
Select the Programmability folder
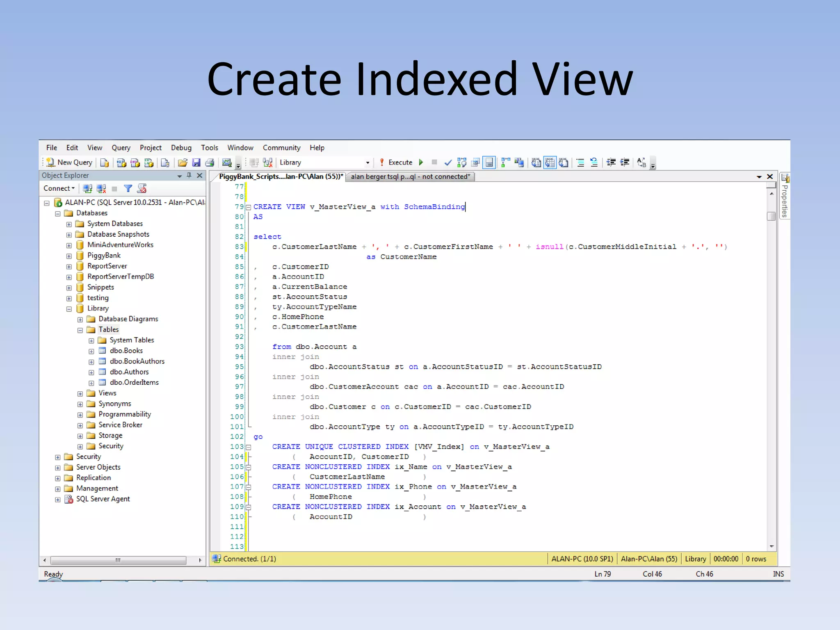coord(125,414)
